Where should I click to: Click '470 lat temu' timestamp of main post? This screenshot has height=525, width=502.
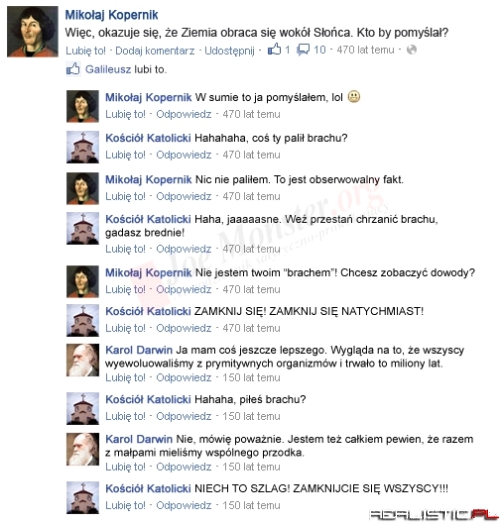coord(365,50)
